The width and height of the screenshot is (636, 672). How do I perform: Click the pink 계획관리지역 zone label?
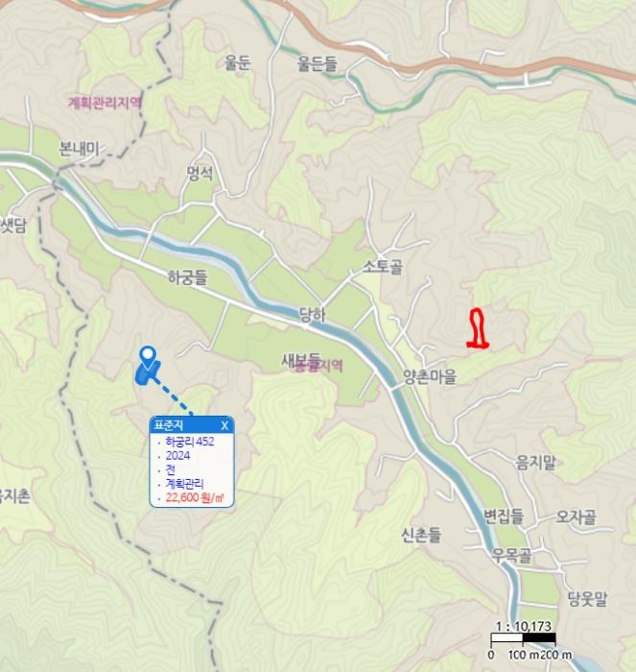105,103
